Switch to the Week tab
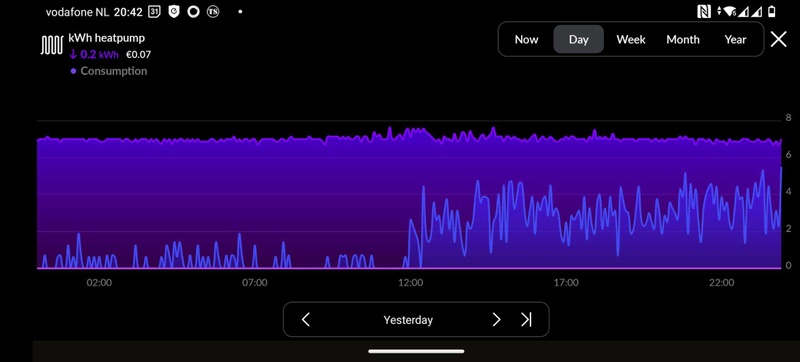The height and width of the screenshot is (362, 800). (x=631, y=39)
